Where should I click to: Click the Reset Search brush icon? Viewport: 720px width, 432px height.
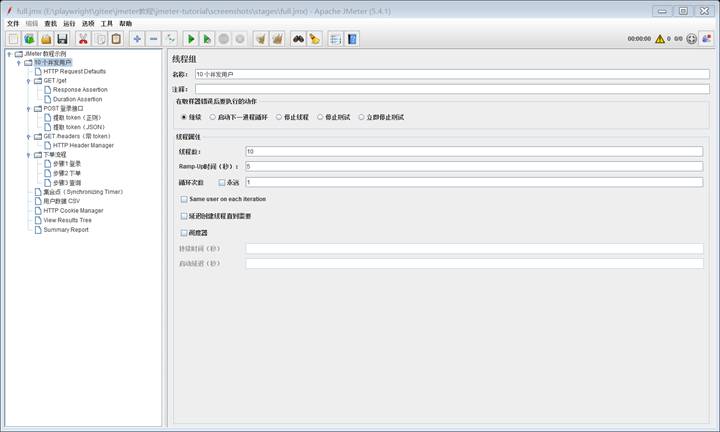point(315,39)
